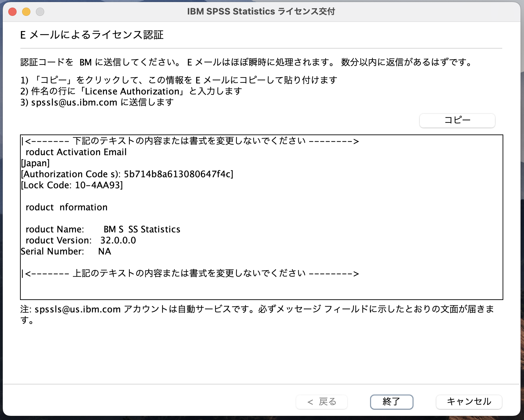Viewport: 524px width, 420px height.
Task: Click the 下記のテキスト header line in box
Action: click(190, 141)
